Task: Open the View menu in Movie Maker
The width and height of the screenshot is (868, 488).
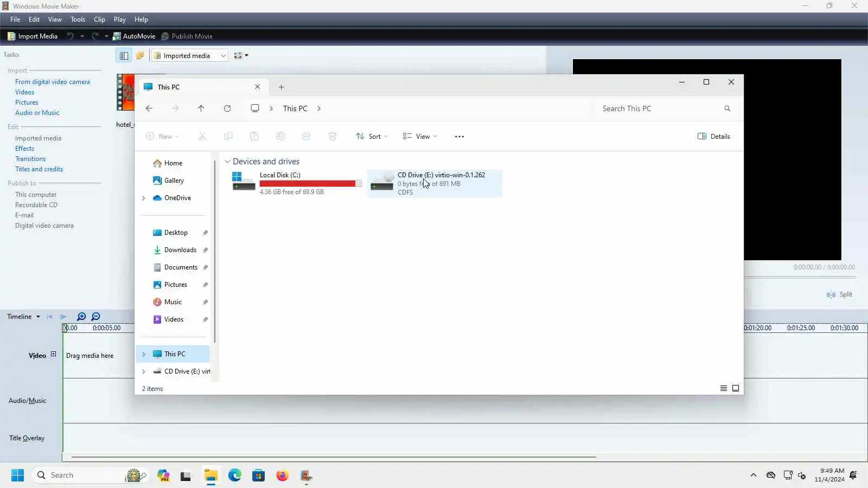Action: [x=55, y=20]
